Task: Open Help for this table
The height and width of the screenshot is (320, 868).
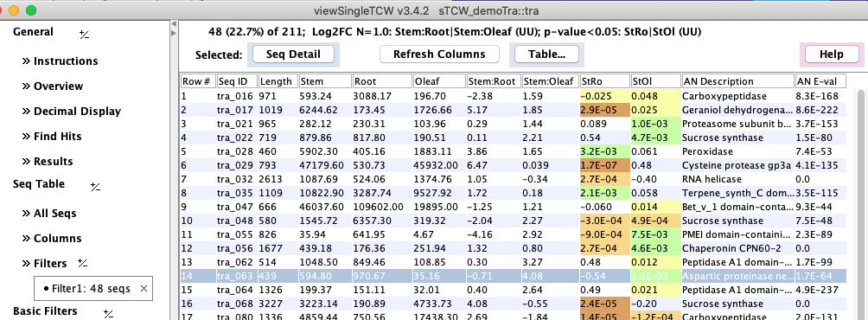Action: 832,54
